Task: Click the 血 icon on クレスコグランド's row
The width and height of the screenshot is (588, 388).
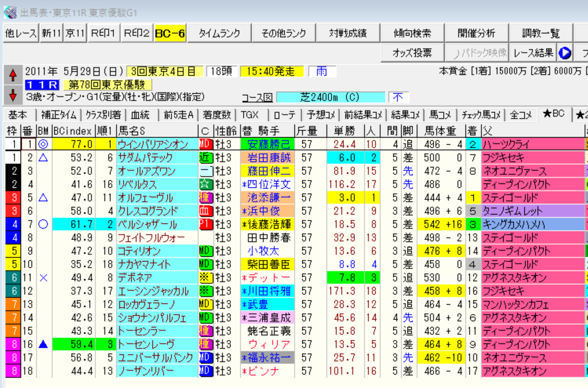Action: click(x=206, y=211)
